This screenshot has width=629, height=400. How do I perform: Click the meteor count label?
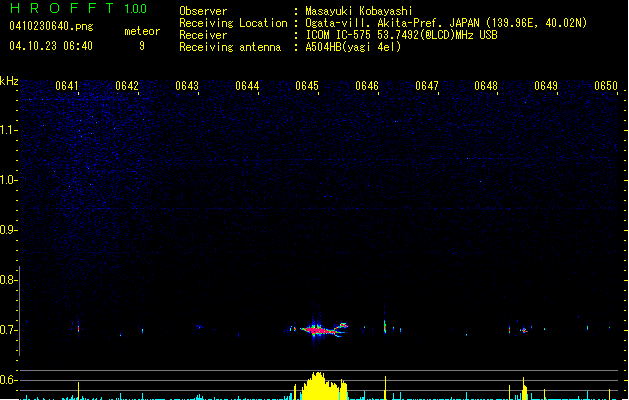pos(142,31)
